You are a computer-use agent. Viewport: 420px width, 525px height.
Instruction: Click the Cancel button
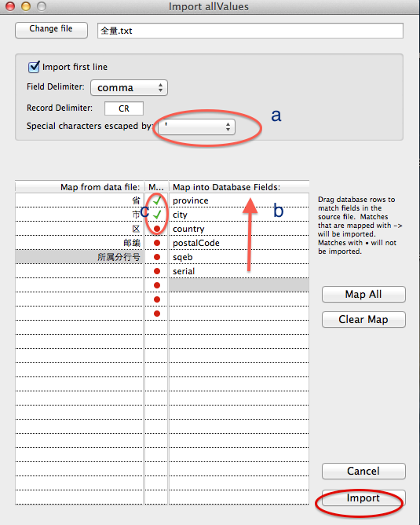pos(363,471)
